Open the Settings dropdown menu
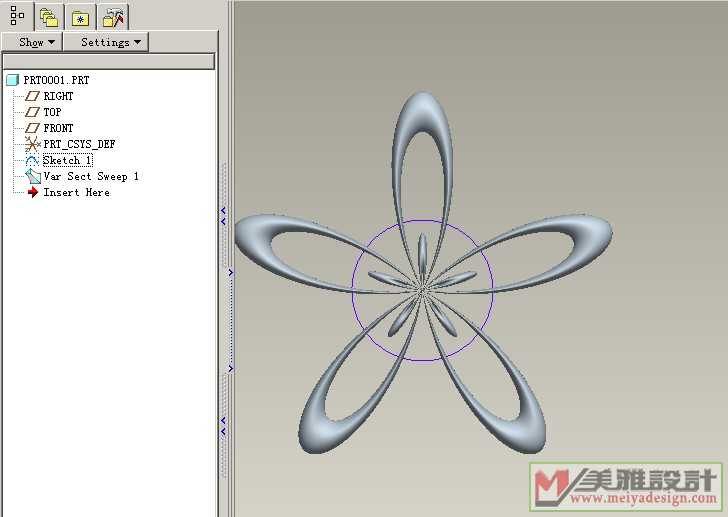The width and height of the screenshot is (728, 517). pyautogui.click(x=106, y=42)
